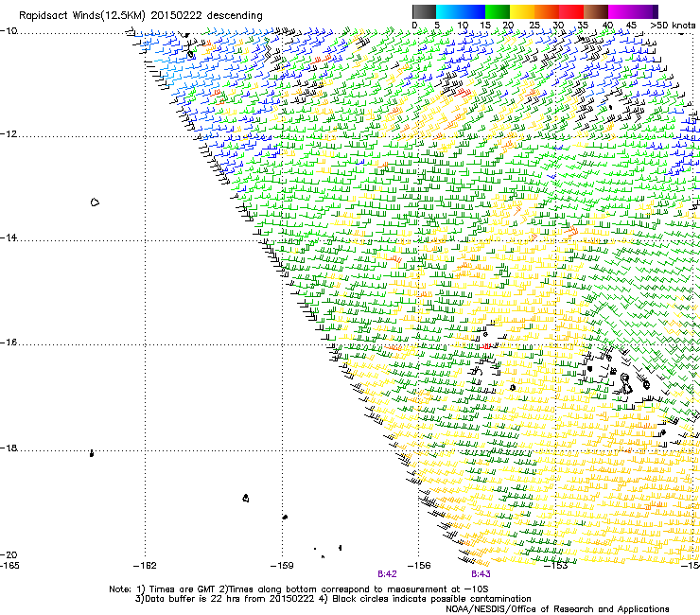700x615 pixels.
Task: Click the legend value '45'
Action: tap(631, 26)
